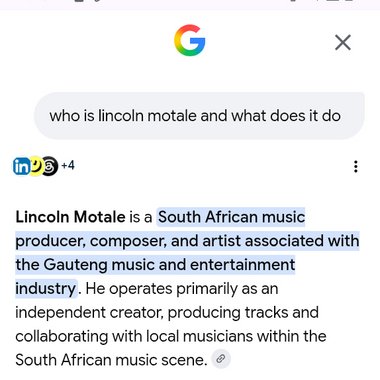Click the Google logo

(x=190, y=40)
